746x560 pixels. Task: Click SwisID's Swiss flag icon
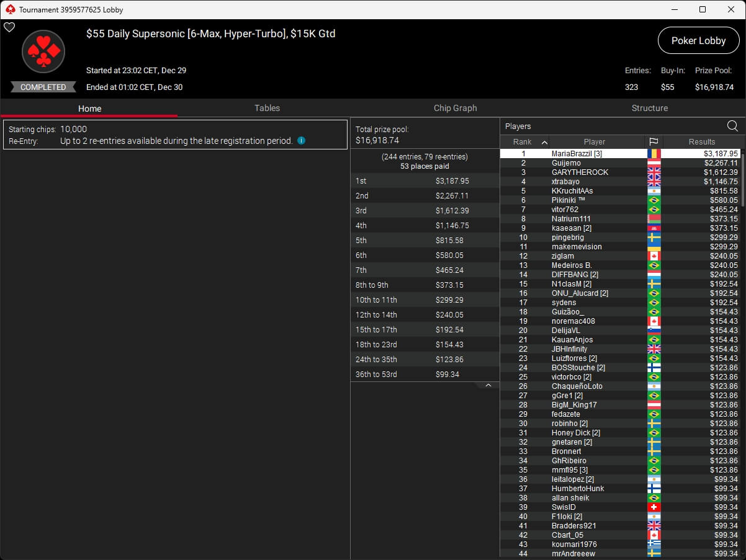point(654,507)
